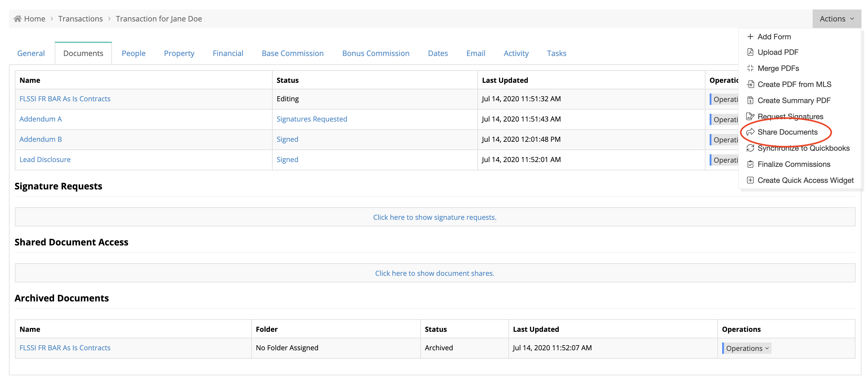Click the Synchronize to Quickbooks sync icon

click(x=750, y=148)
